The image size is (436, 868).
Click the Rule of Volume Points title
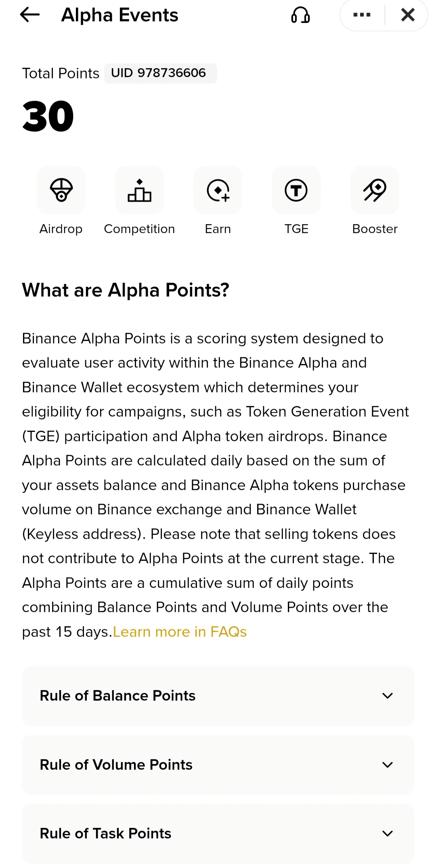click(x=116, y=765)
